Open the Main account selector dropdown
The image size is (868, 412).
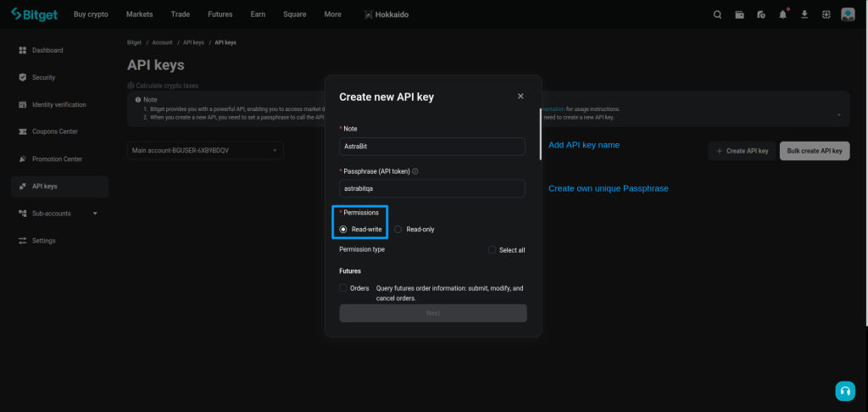[205, 150]
